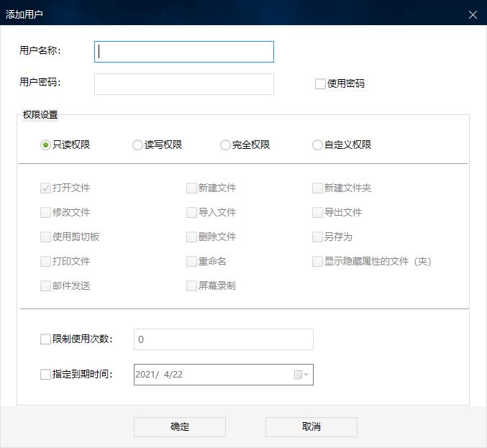487x448 pixels.
Task: Pick the 自定义权限 radio option
Action: tap(317, 145)
